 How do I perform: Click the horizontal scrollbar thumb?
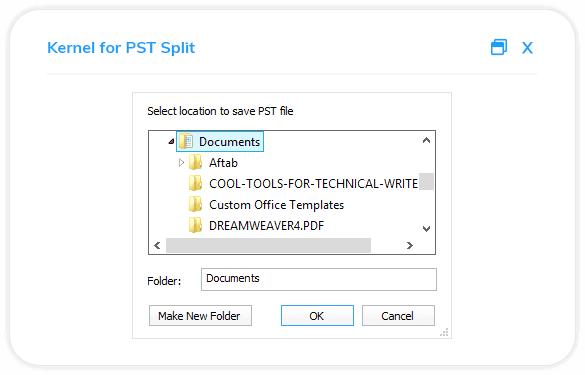(x=268, y=246)
